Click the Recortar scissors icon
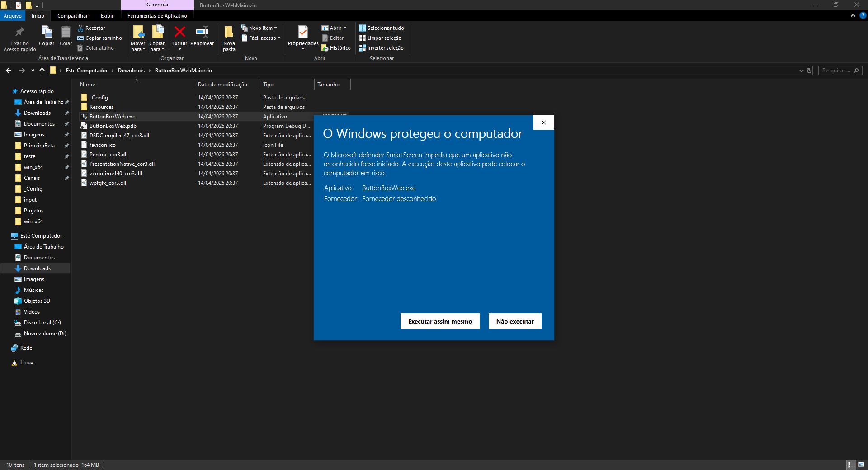This screenshot has height=470, width=868. click(80, 28)
